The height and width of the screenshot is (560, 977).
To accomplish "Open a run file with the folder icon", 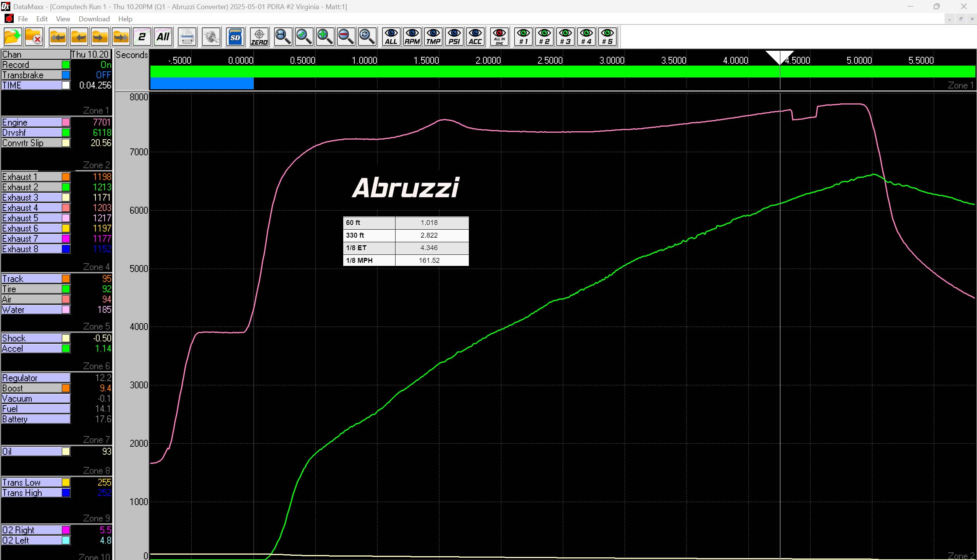I will coord(13,37).
